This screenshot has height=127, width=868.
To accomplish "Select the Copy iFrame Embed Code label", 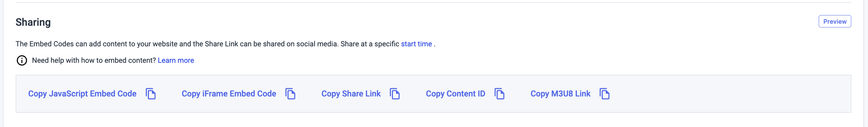I will coord(229,94).
